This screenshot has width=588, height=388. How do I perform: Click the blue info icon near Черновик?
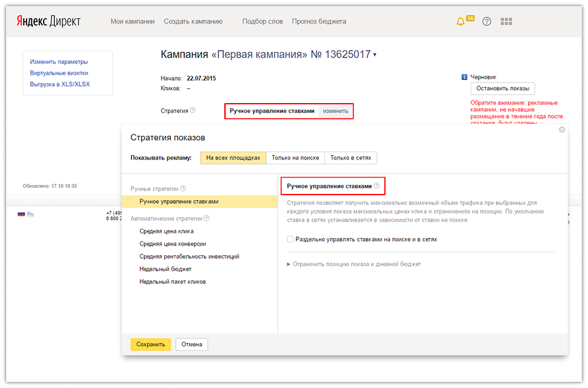pos(464,77)
